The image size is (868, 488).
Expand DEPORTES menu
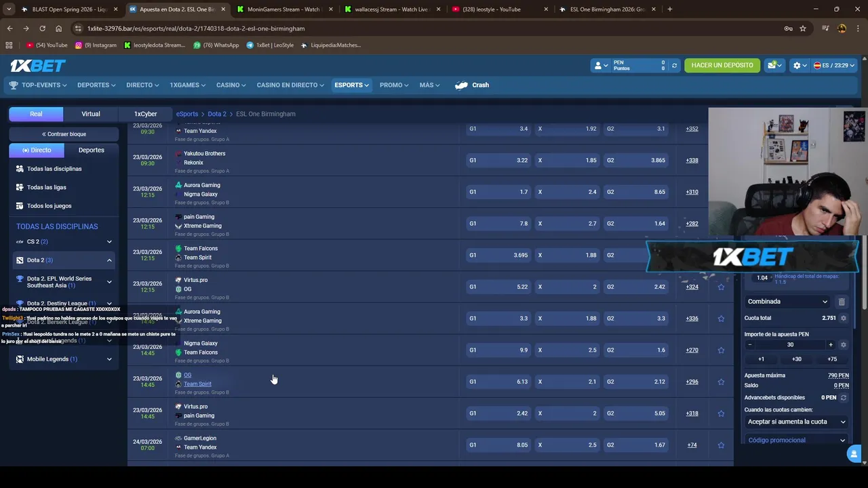(x=96, y=85)
